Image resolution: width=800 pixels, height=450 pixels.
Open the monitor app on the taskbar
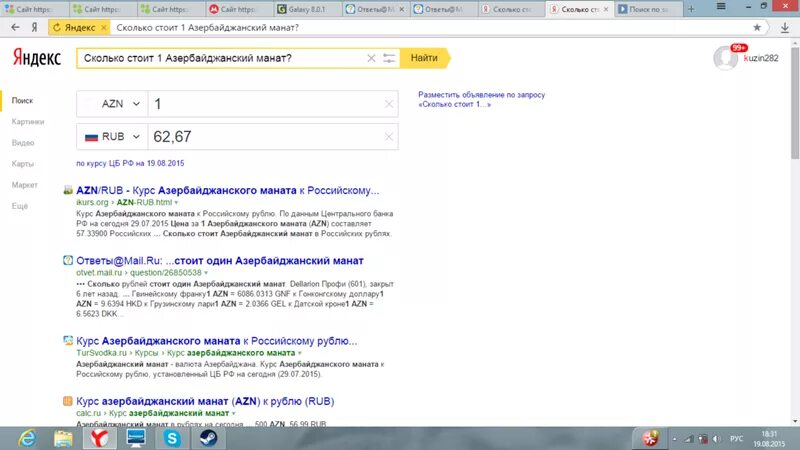pyautogui.click(x=136, y=438)
